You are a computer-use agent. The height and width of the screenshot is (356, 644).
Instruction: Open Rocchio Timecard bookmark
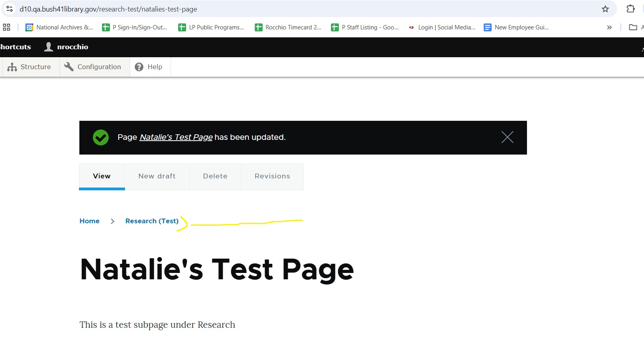[288, 27]
